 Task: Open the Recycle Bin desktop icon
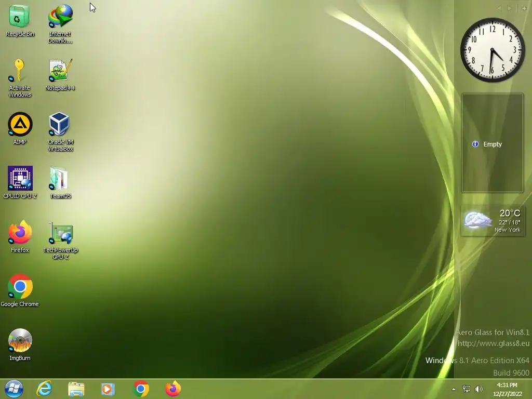[19, 20]
